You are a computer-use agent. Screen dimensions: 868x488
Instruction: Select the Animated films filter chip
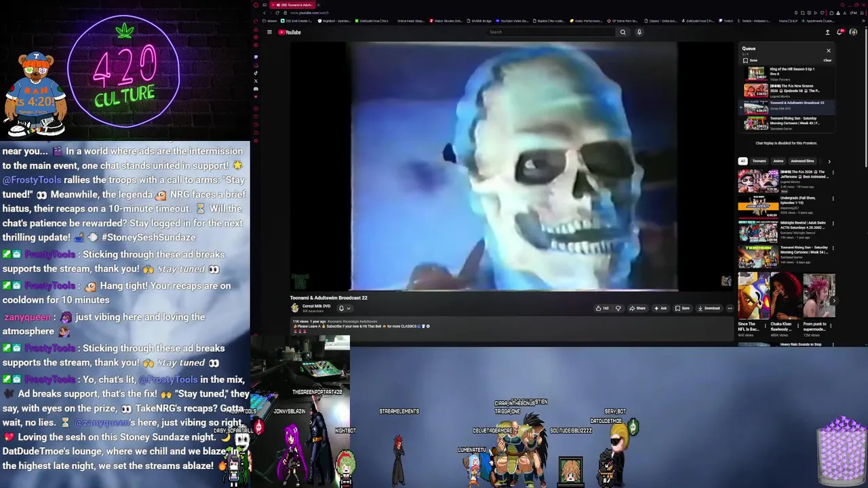tap(802, 161)
